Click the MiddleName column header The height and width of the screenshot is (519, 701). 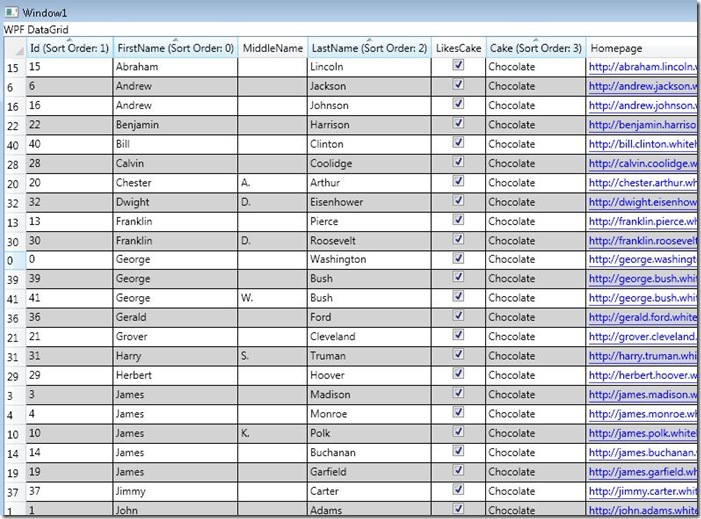[x=273, y=48]
